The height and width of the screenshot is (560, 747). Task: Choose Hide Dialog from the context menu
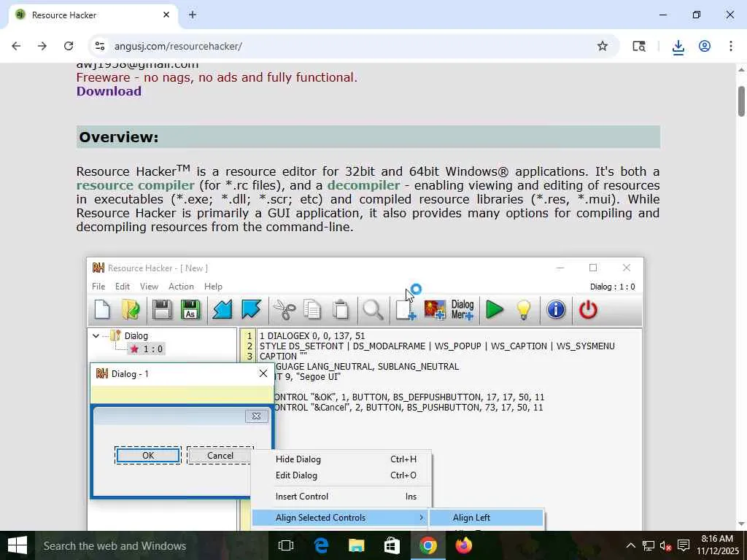point(341,459)
